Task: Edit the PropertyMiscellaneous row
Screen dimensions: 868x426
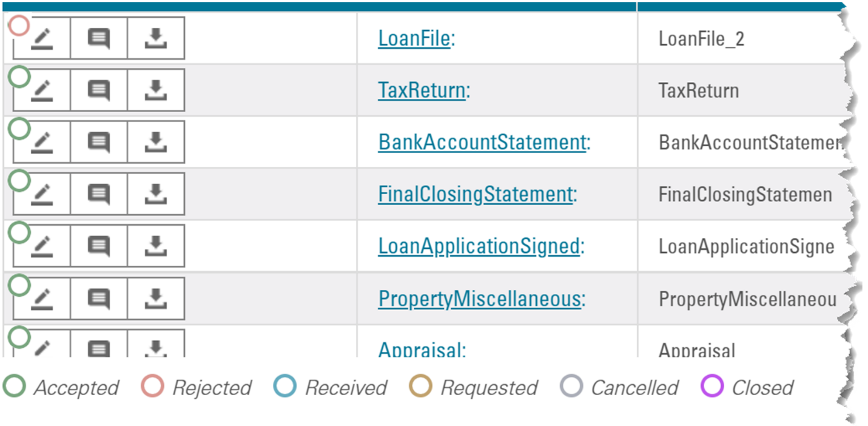Action: point(42,299)
